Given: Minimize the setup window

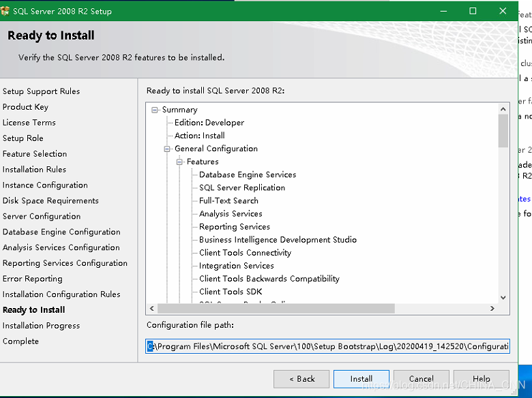Looking at the screenshot, I should 443,11.
